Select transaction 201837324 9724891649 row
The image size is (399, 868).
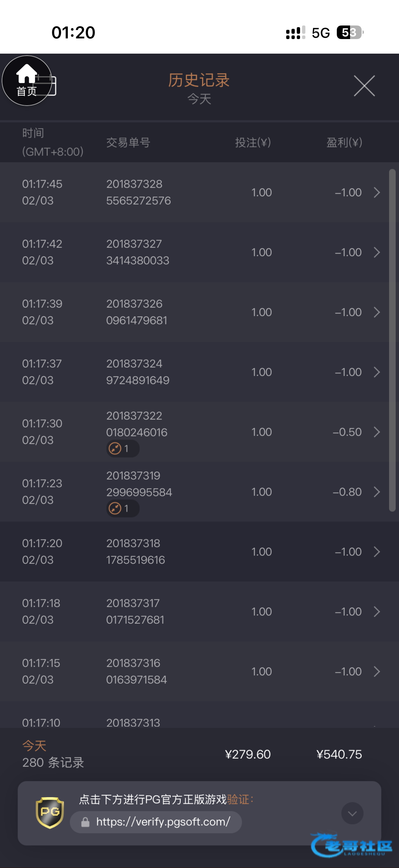pos(138,372)
